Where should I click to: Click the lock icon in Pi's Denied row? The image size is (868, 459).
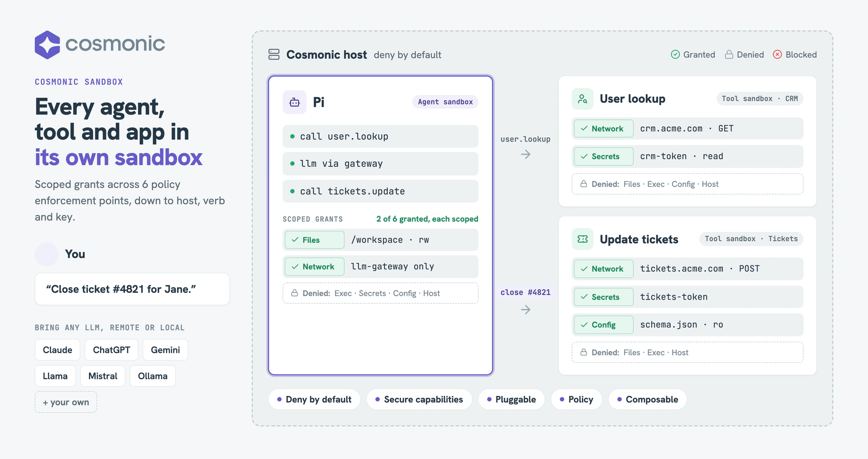coord(295,293)
